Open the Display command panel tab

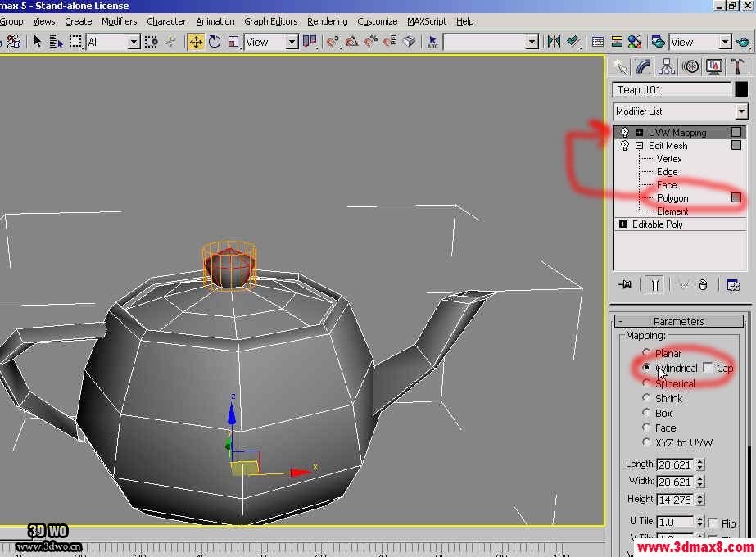click(x=713, y=66)
